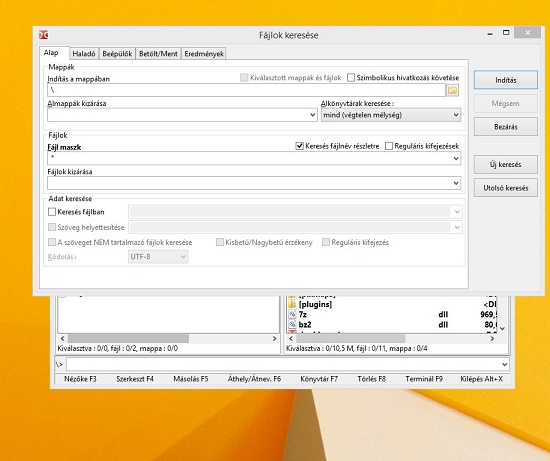Switch to the Haladó tab
Viewport: 550px width, 461px height.
(84, 54)
